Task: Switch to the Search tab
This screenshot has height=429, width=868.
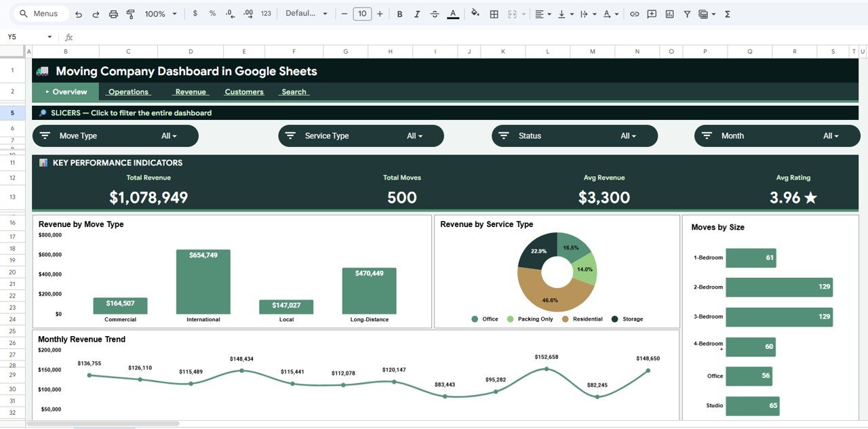Action: (x=294, y=91)
